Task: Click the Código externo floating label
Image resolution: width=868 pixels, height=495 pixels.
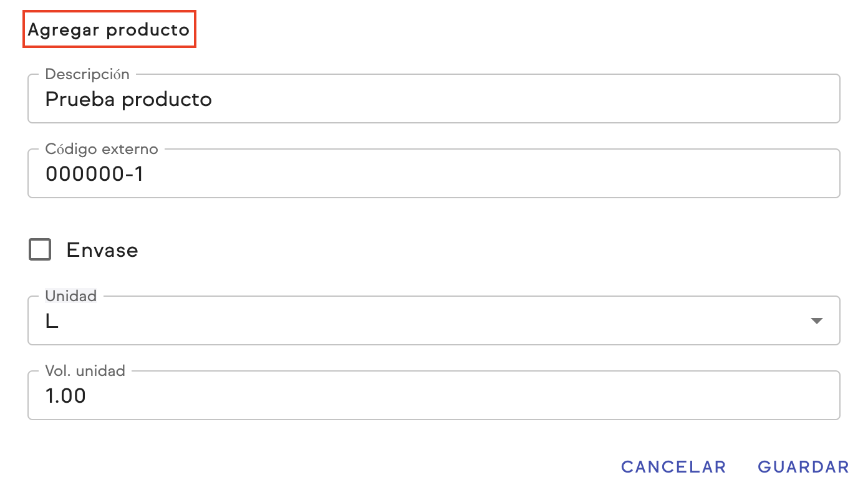Action: (102, 149)
